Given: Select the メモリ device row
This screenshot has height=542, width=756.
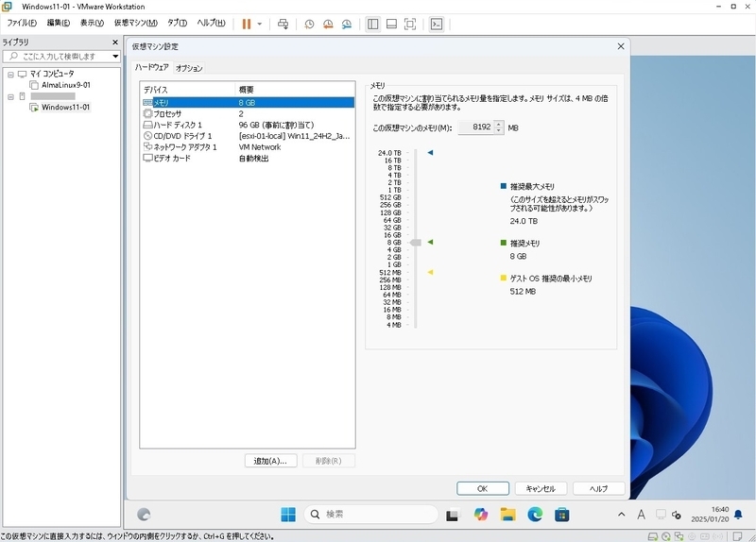Looking at the screenshot, I should click(x=249, y=103).
